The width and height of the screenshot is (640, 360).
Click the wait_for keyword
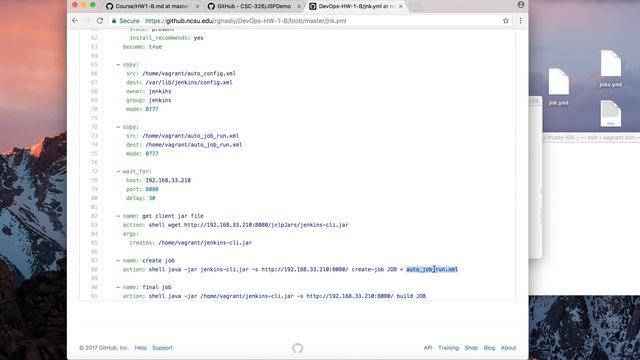click(x=137, y=171)
